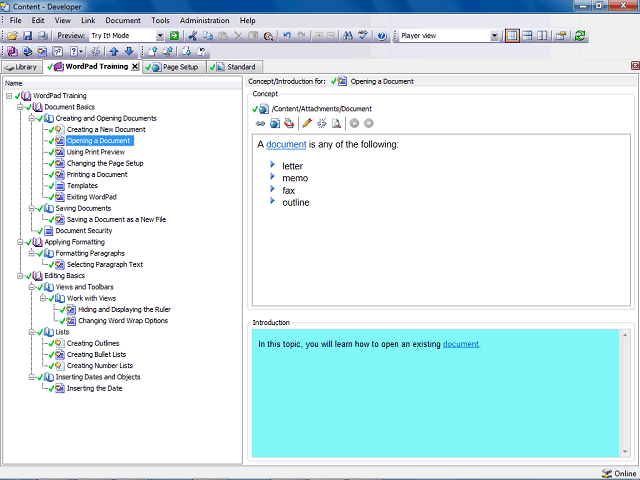Open the question mark icon dropdown arrow

[81, 51]
